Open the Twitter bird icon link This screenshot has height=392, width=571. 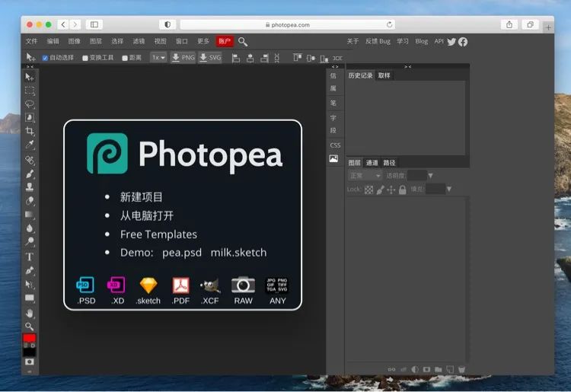451,42
